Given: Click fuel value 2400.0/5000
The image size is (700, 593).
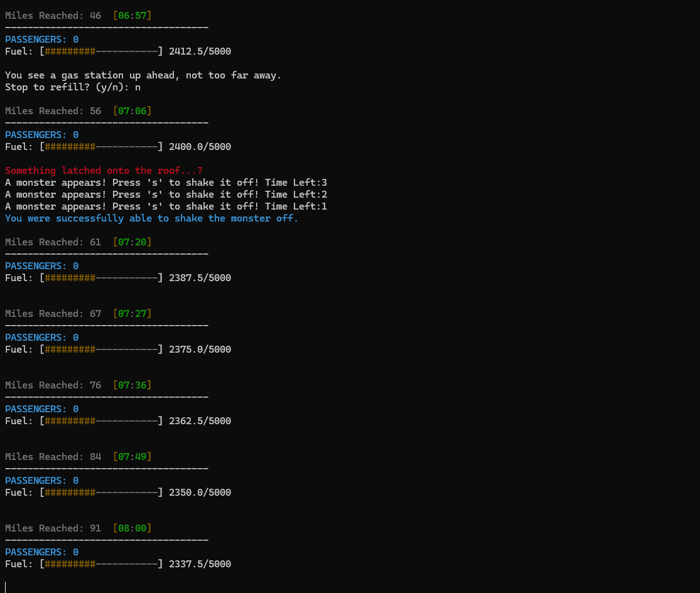Looking at the screenshot, I should 200,147.
